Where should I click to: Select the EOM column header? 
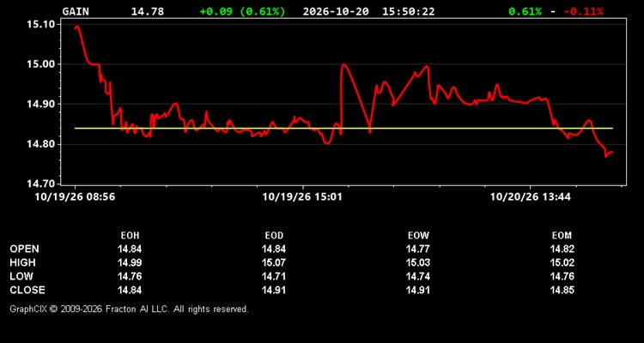[x=562, y=236]
